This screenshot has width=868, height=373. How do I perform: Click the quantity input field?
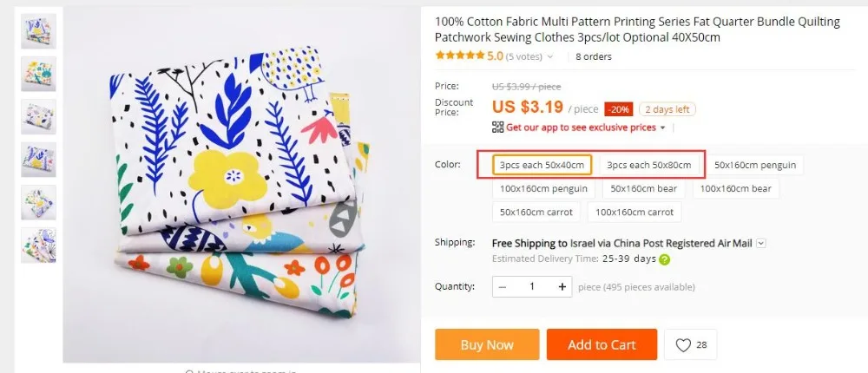click(x=532, y=286)
